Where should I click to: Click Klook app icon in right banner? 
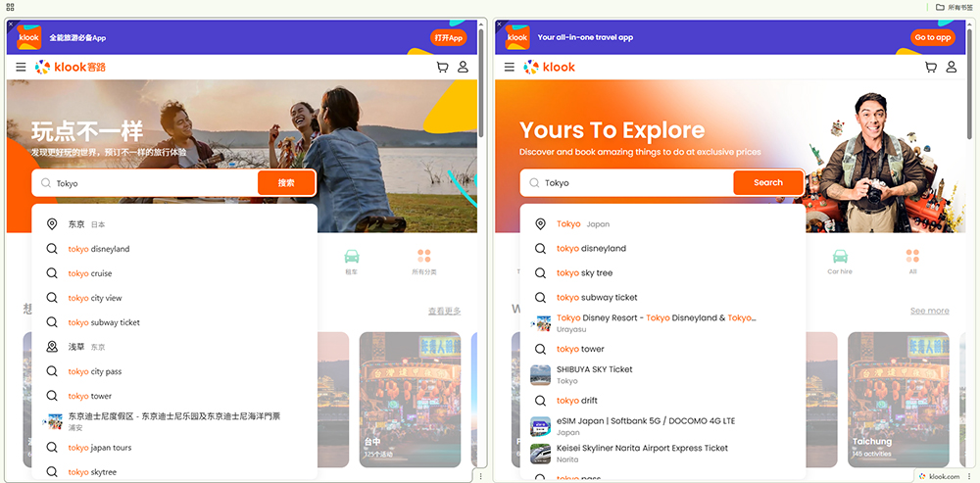coord(517,37)
